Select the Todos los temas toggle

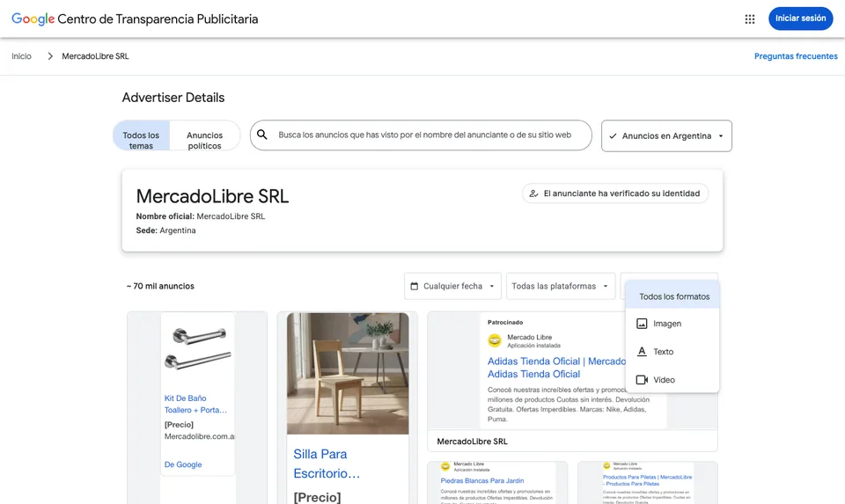141,135
